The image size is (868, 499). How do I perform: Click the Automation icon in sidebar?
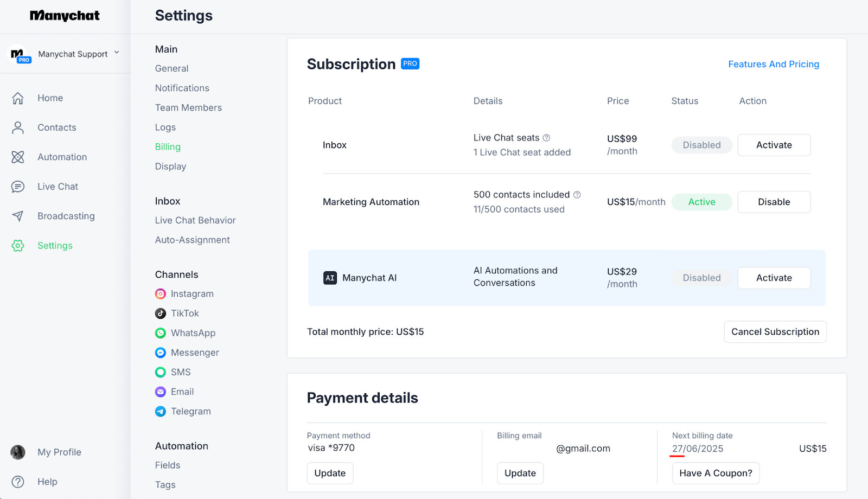point(18,157)
